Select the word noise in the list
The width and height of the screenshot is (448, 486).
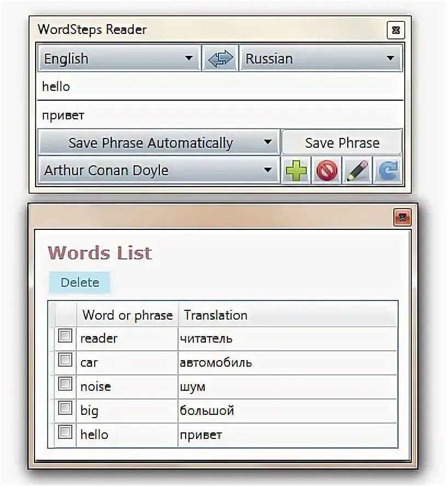pyautogui.click(x=95, y=386)
